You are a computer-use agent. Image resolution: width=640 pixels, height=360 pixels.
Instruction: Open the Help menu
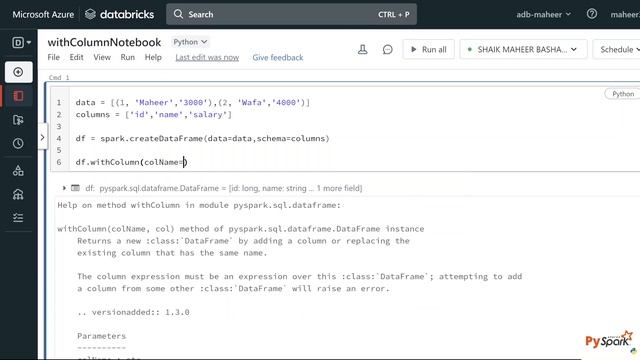click(153, 58)
